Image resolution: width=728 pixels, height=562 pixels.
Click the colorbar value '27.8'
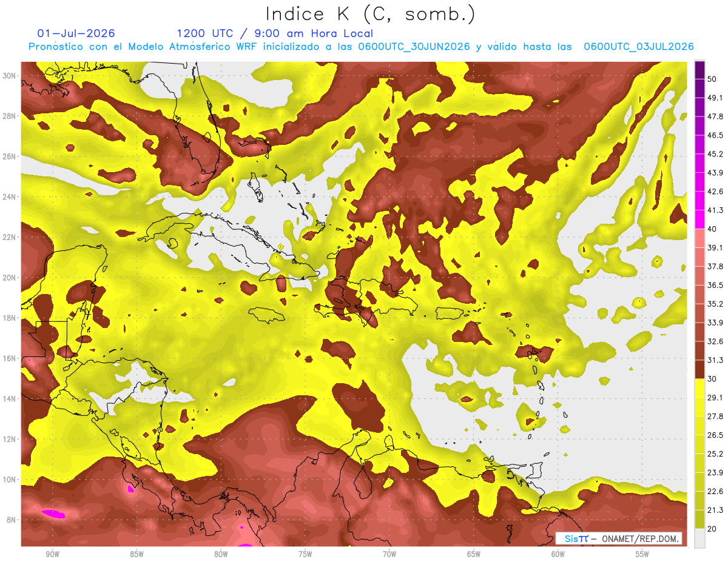click(x=715, y=416)
